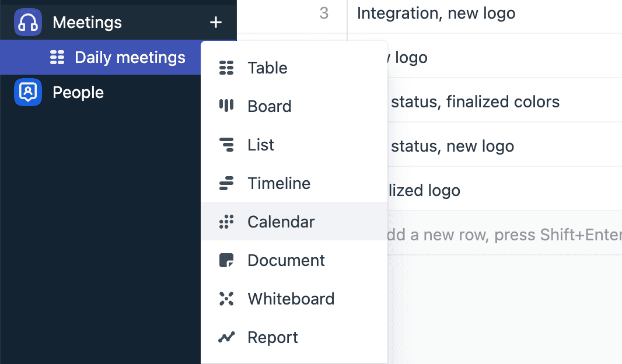Click the Calendar view icon
The height and width of the screenshot is (364, 622).
(227, 222)
